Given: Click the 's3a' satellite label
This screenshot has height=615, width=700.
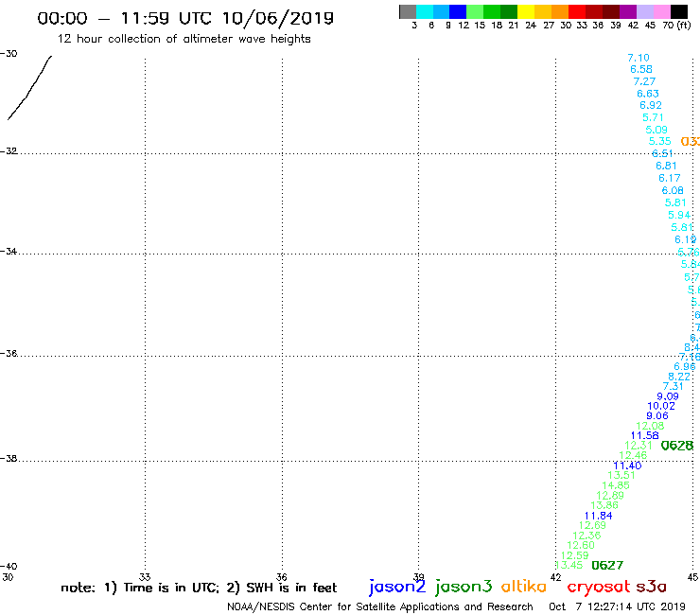Looking at the screenshot, I should 652,587.
